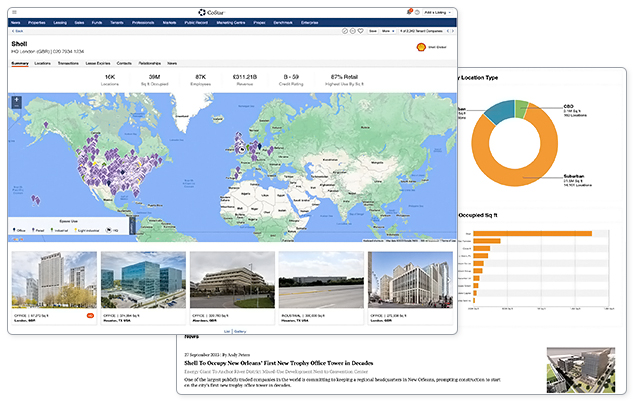The image size is (640, 419).
Task: Switch to the Transactions tab
Action: (68, 64)
